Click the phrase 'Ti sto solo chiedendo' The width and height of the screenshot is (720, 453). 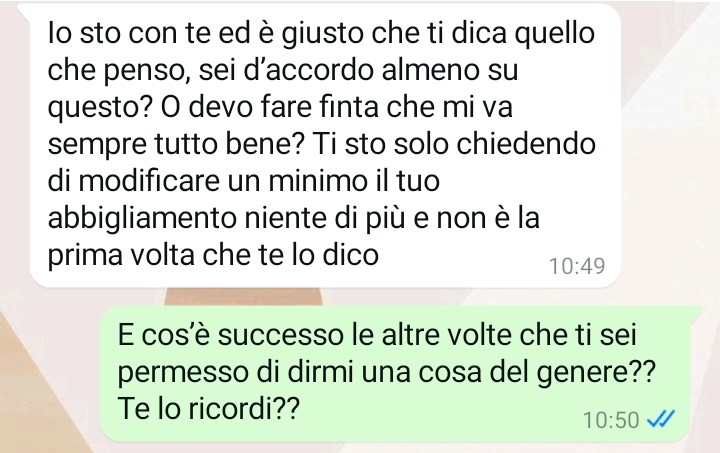[454, 143]
